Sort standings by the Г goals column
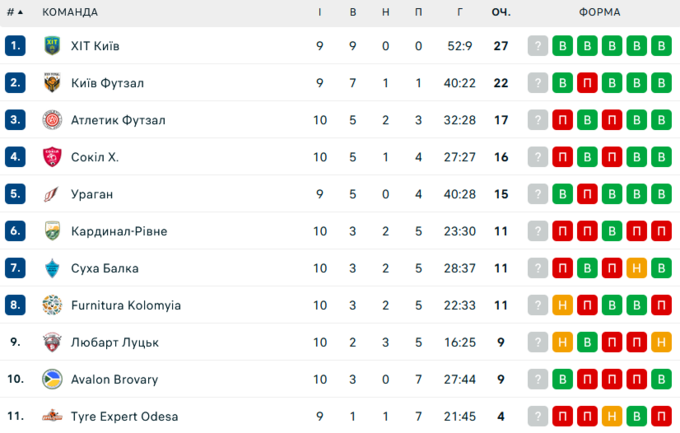 460,12
